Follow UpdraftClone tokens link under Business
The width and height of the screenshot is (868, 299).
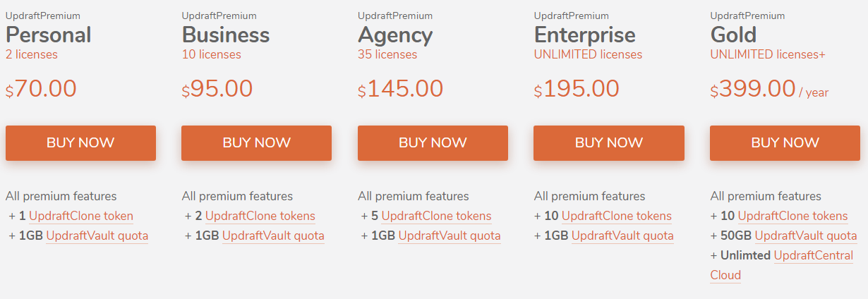point(260,216)
